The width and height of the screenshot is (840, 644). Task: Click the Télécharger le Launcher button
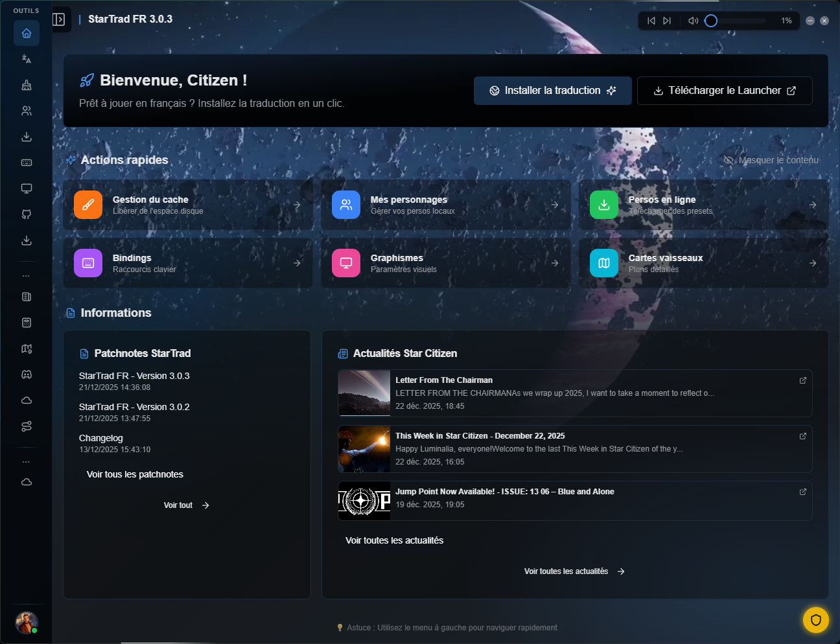(x=724, y=91)
